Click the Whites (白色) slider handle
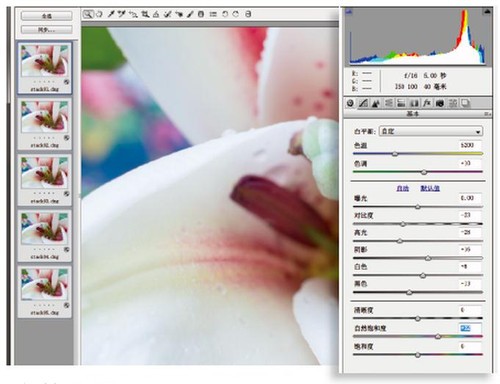Image resolution: width=500 pixels, height=384 pixels. coord(423,275)
